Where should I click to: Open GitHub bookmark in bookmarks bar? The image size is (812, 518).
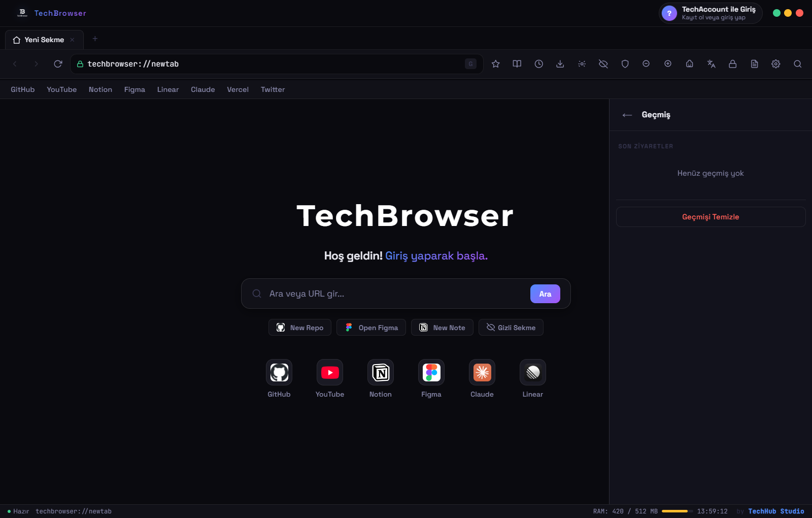(23, 89)
